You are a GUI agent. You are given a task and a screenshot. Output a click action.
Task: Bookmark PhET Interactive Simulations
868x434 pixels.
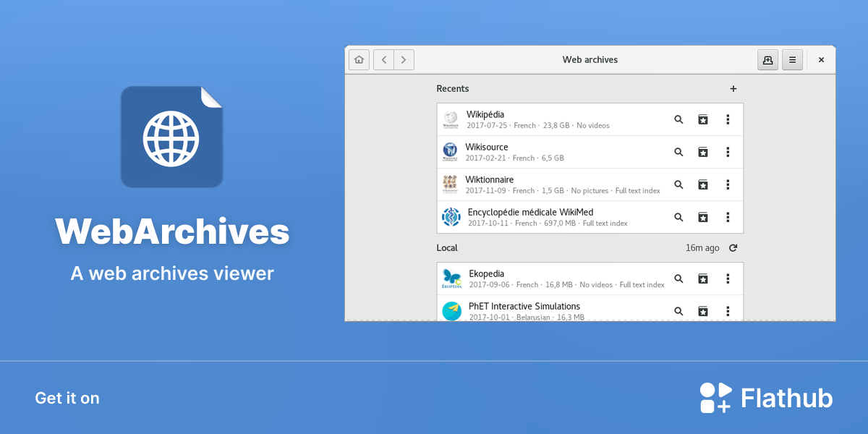[x=702, y=311]
